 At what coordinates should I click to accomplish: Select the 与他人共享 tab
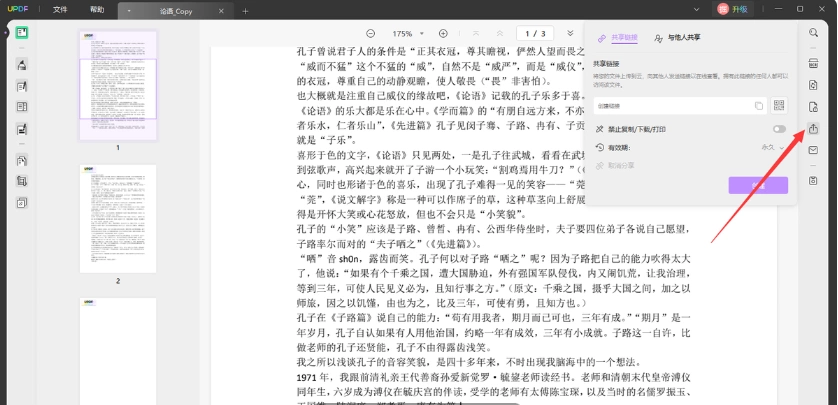(x=677, y=38)
